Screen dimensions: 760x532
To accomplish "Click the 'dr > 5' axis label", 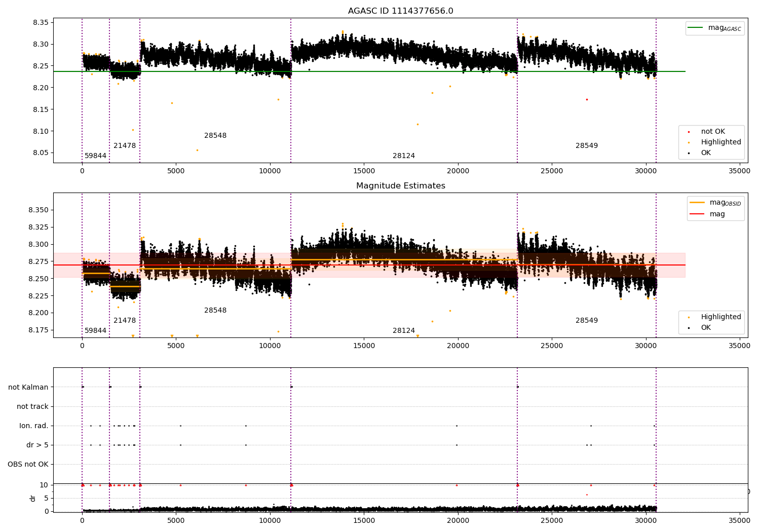I will [37, 445].
